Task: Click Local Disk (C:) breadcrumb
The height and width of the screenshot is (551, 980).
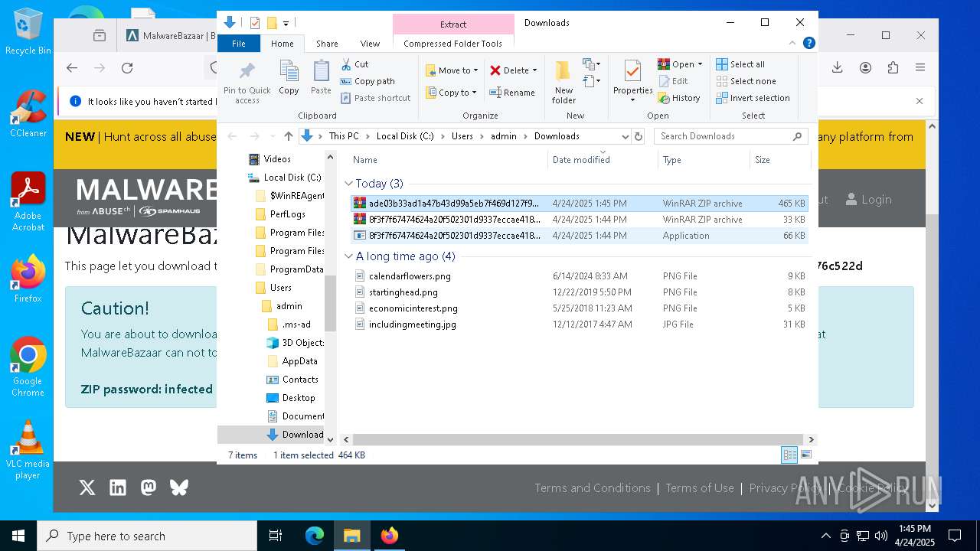Action: click(x=405, y=136)
